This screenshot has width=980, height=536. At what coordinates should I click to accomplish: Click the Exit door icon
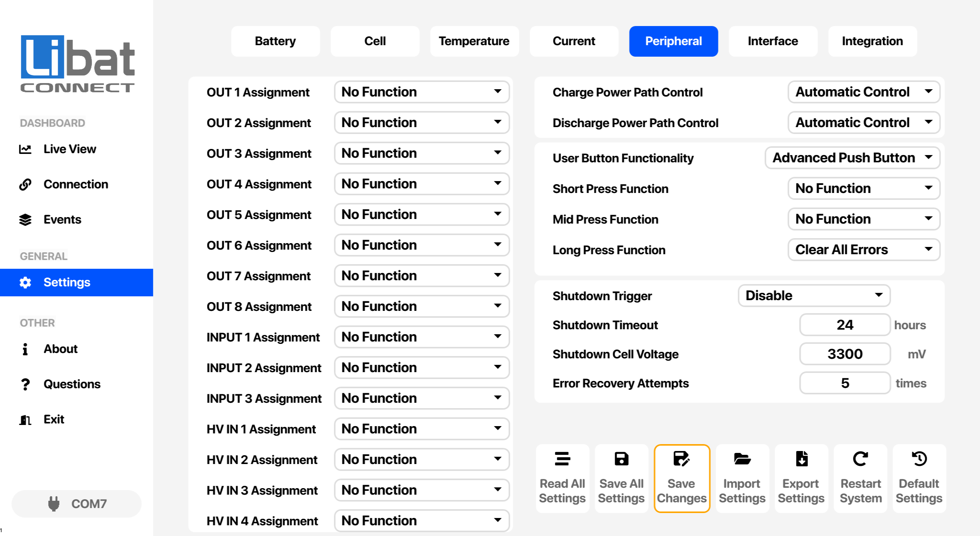tap(25, 420)
